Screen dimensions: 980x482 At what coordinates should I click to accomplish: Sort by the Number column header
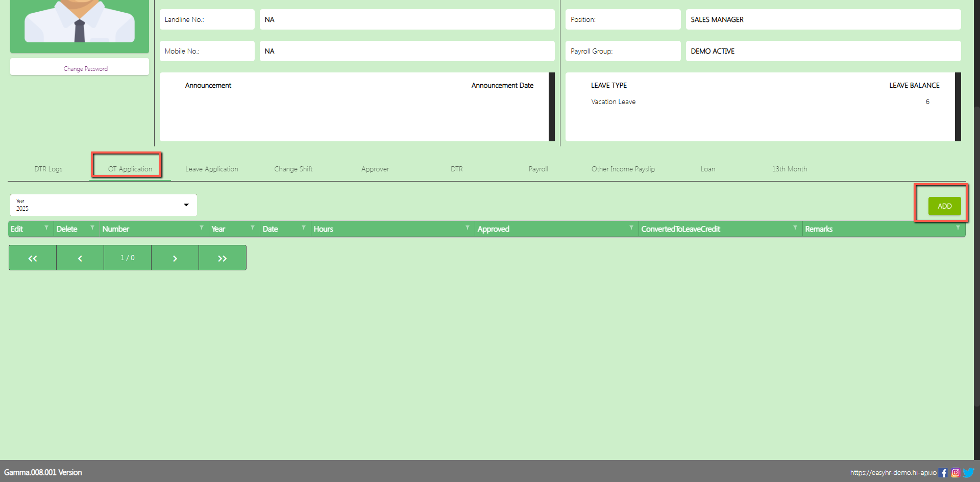116,229
